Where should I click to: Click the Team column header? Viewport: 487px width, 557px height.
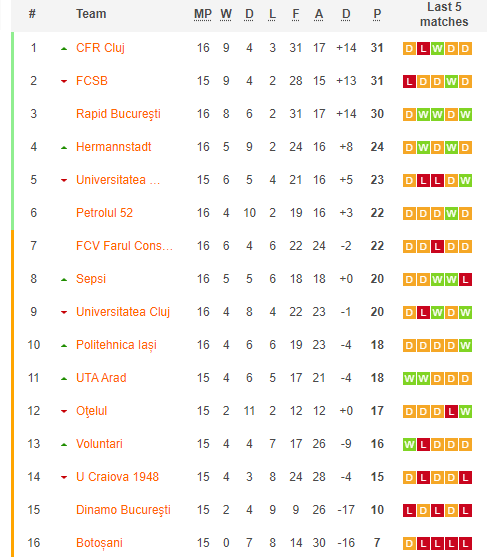click(91, 14)
